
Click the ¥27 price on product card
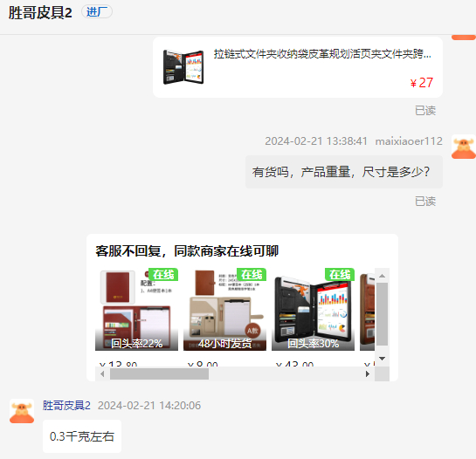[x=421, y=83]
